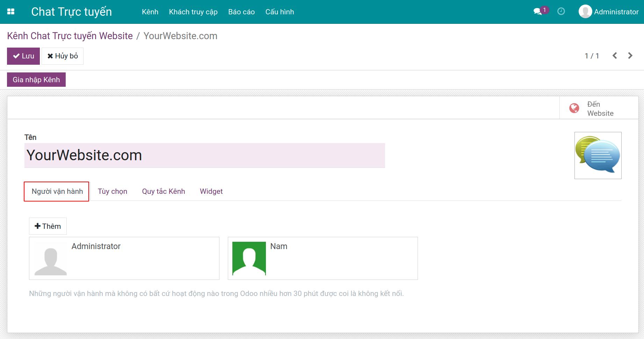Viewport: 644px width, 339px height.
Task: Click the YourWebsite.com name field
Action: 204,155
